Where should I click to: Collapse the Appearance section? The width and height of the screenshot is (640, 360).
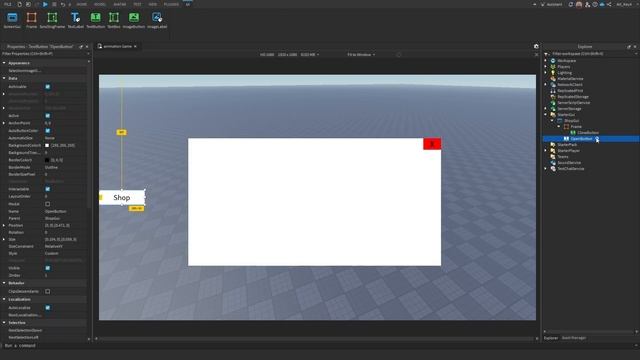(4, 63)
